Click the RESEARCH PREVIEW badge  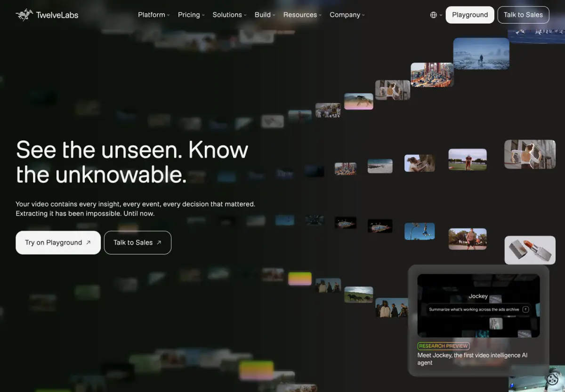coord(443,346)
